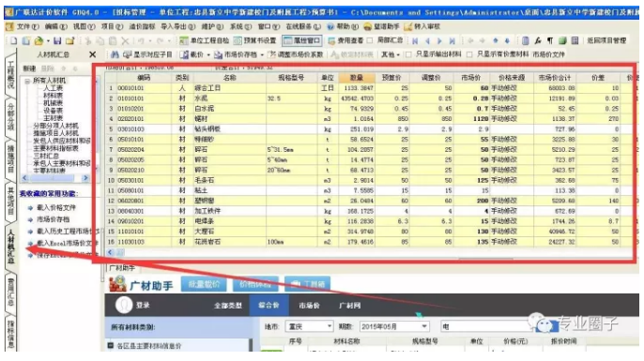The height and width of the screenshot is (361, 644).
Task: Close the 人材机汇总 side panel
Action: point(92,54)
